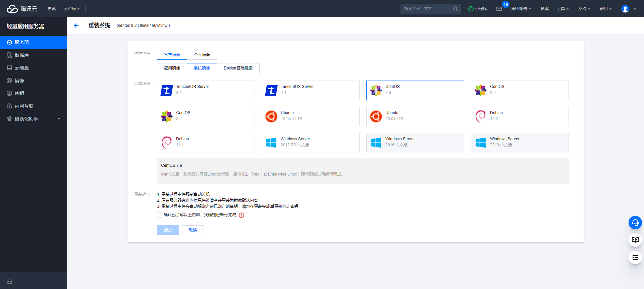Switch to 应用镜像 tab
The height and width of the screenshot is (289, 644).
coord(172,68)
